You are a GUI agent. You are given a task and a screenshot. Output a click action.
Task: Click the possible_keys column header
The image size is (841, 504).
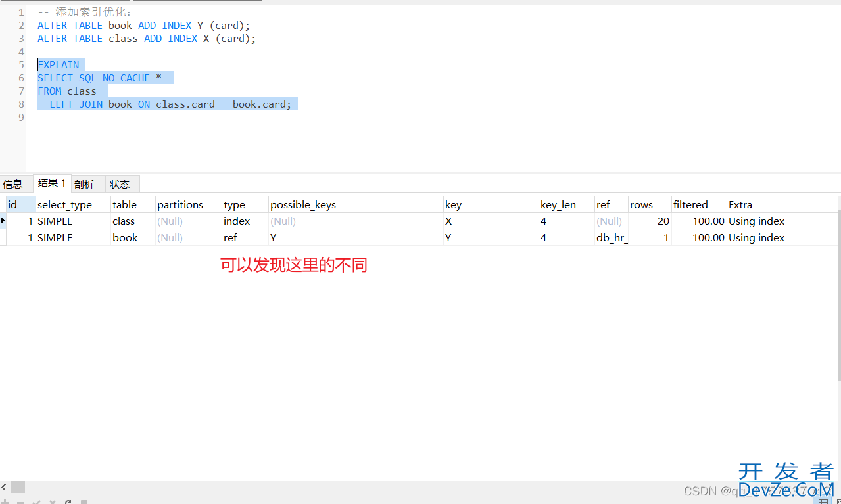pos(303,204)
